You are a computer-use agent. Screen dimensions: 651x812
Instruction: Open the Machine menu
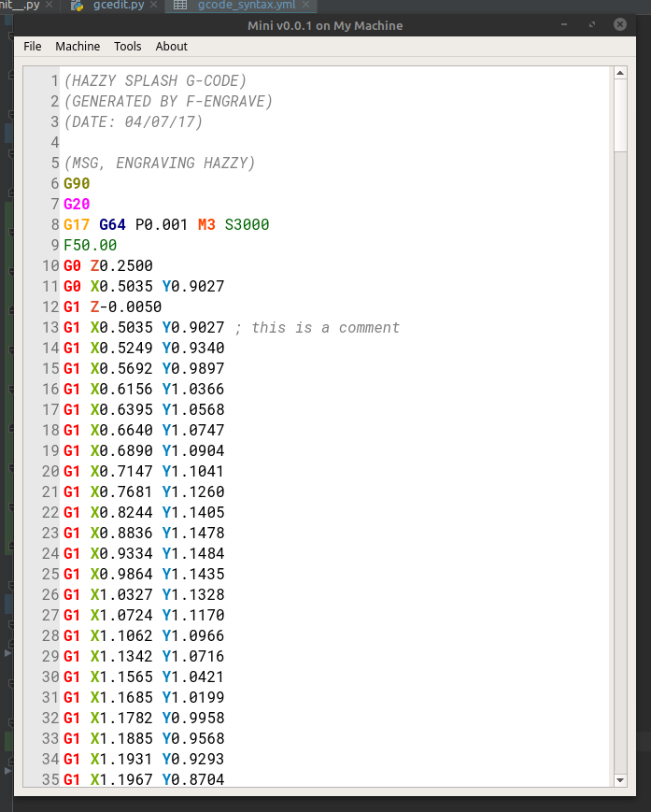coord(78,47)
